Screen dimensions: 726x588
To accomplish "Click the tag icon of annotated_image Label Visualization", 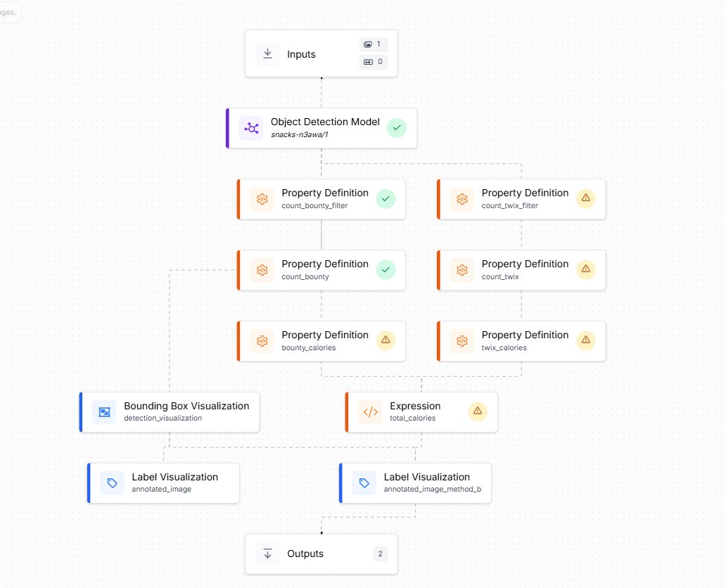I will [x=112, y=483].
